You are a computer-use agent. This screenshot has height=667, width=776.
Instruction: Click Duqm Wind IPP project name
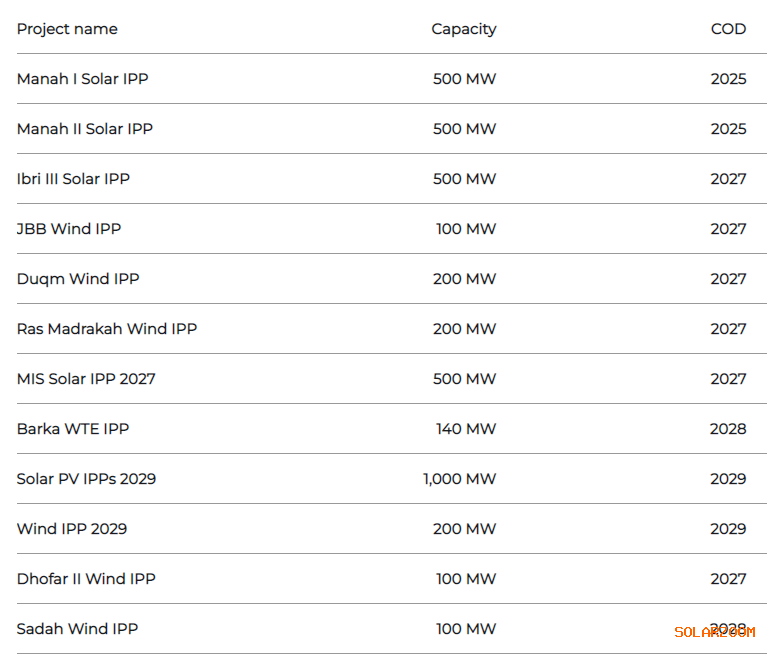pyautogui.click(x=78, y=279)
